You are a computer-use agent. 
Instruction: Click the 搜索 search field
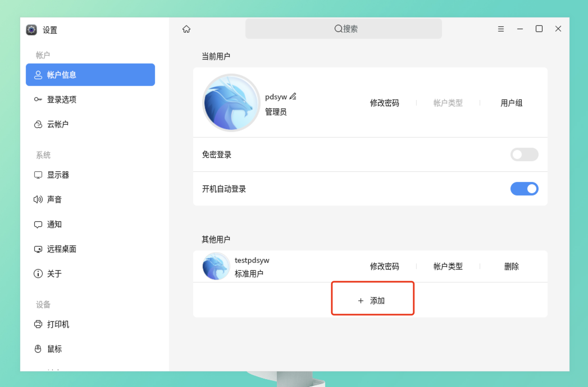pyautogui.click(x=343, y=29)
